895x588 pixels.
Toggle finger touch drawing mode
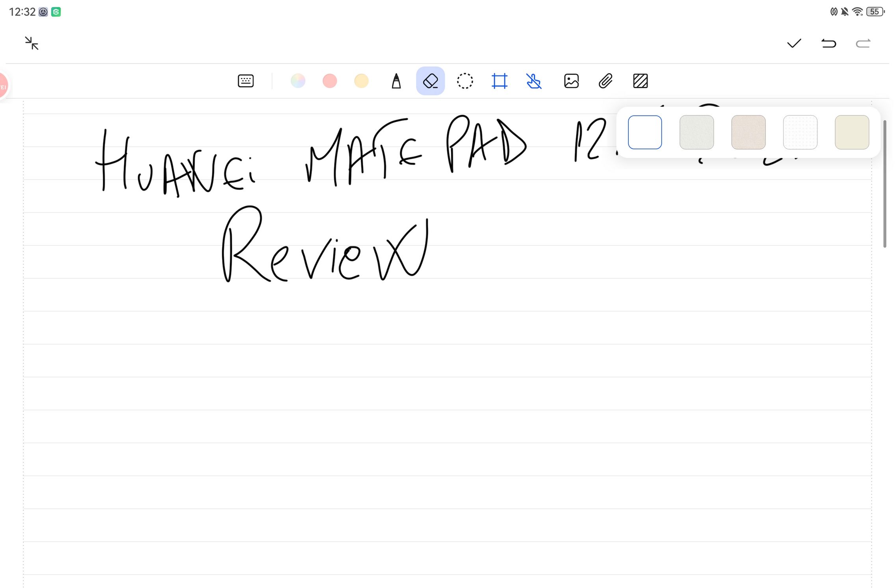pos(534,81)
